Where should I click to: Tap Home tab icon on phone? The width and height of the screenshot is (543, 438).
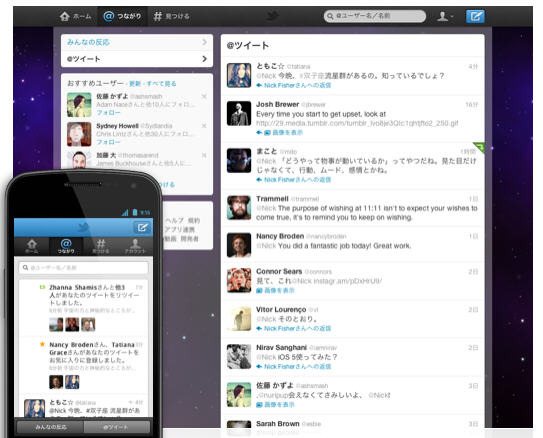tap(32, 246)
